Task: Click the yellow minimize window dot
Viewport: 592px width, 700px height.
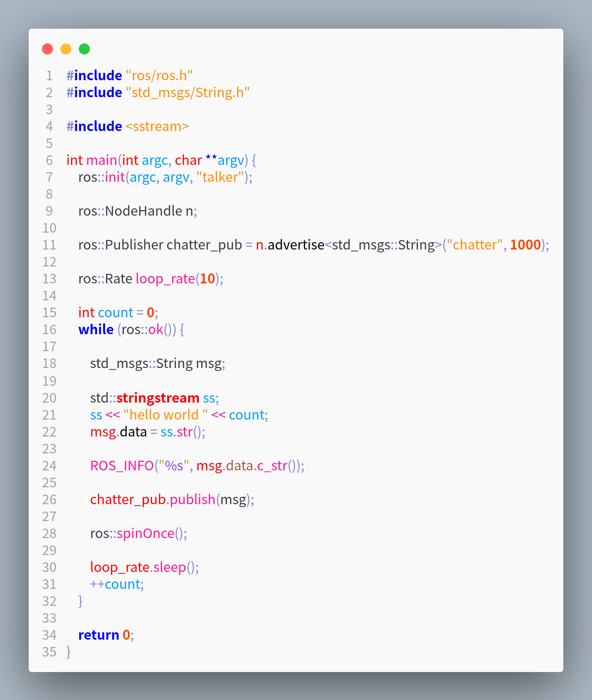Action: [x=66, y=49]
